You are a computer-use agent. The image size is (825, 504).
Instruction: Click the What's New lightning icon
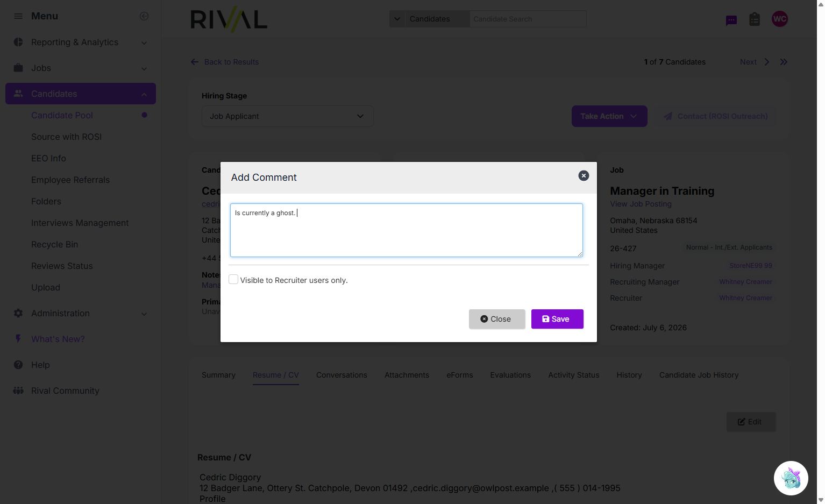point(18,339)
